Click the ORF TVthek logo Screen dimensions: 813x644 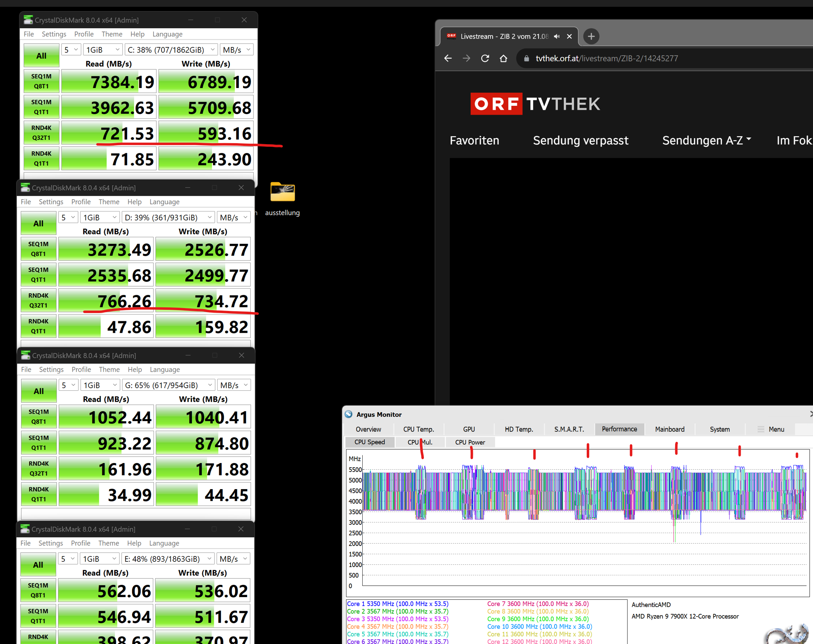(x=535, y=104)
